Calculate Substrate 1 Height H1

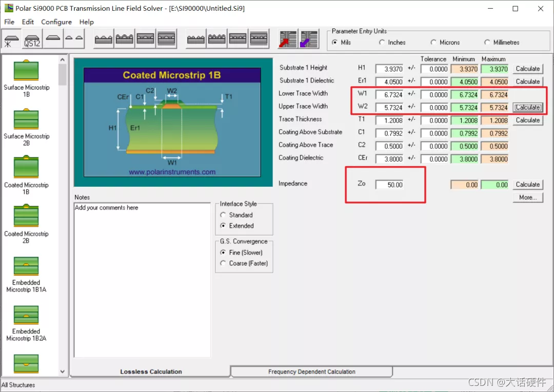(528, 69)
